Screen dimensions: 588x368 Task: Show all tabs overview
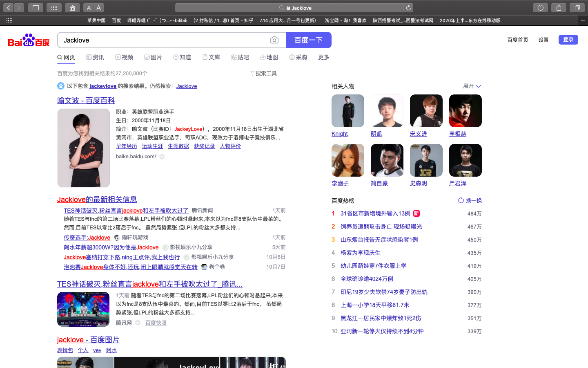click(x=577, y=8)
